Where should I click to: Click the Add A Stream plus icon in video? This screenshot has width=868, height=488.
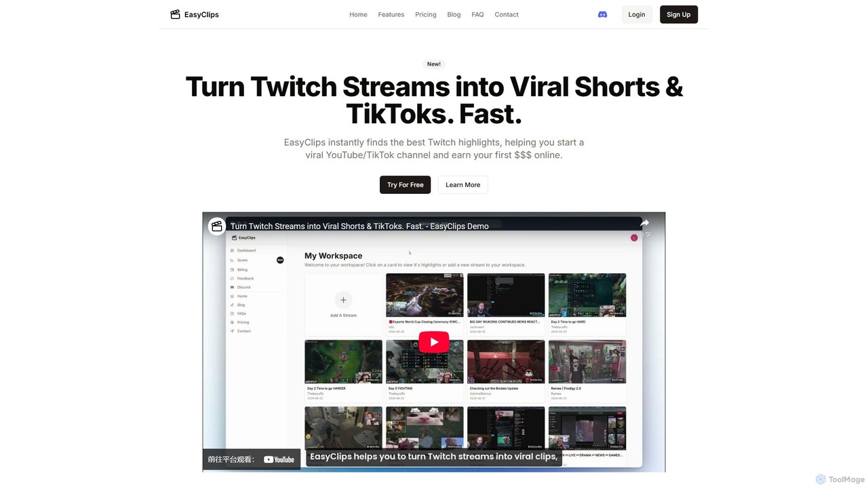pyautogui.click(x=343, y=300)
